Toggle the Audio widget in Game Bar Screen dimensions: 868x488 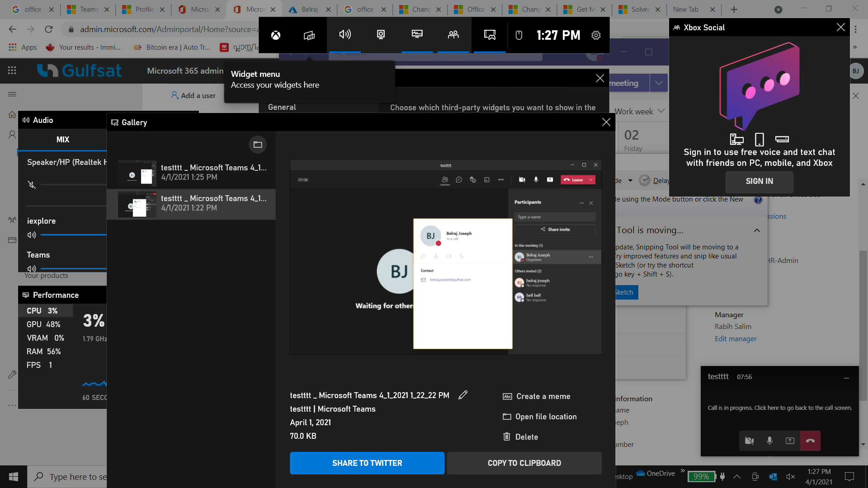coord(344,35)
